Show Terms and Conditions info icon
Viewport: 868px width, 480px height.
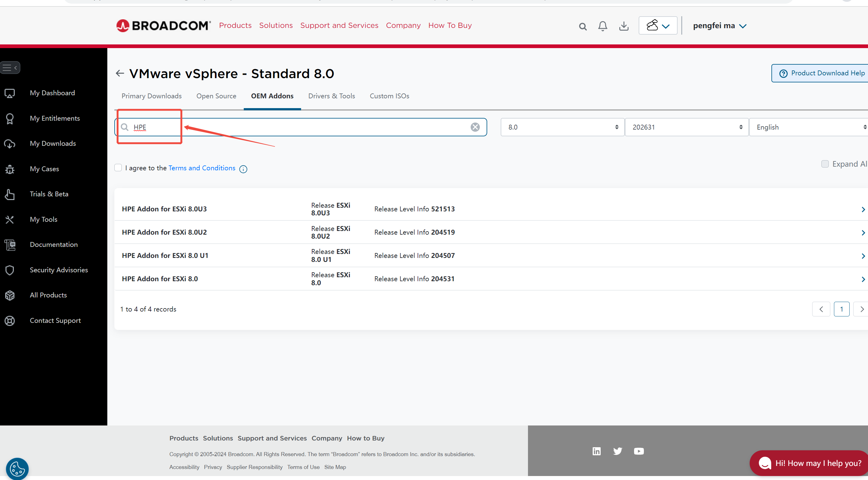(243, 169)
